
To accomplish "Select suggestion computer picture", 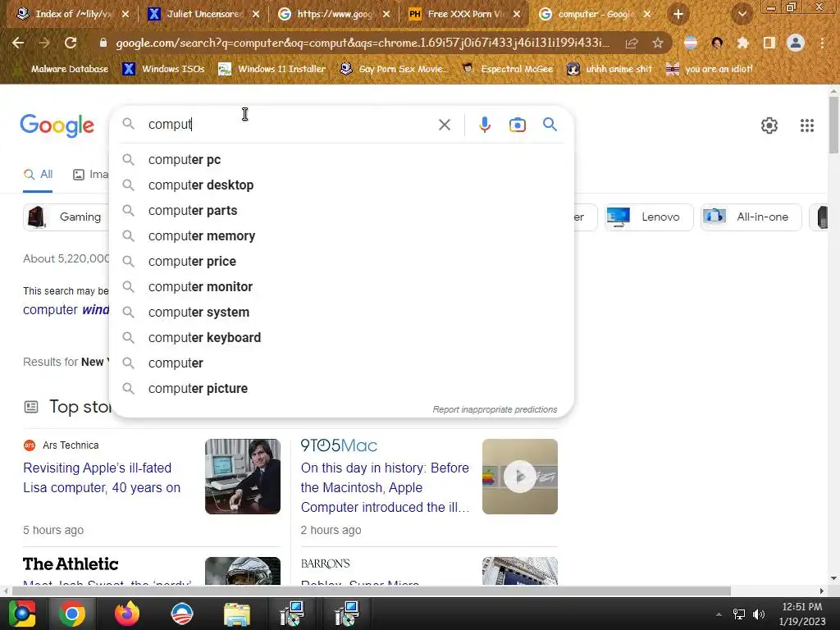I will [341, 388].
